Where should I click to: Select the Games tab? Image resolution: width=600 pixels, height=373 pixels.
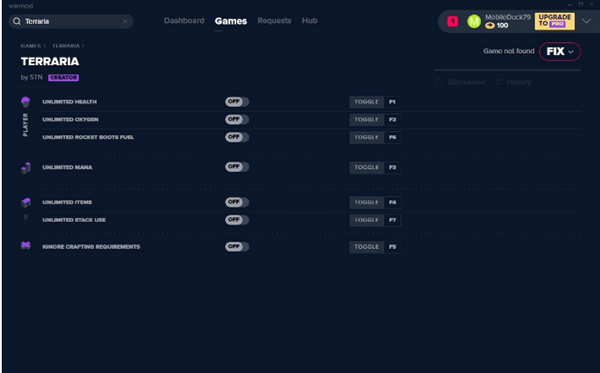(x=231, y=21)
